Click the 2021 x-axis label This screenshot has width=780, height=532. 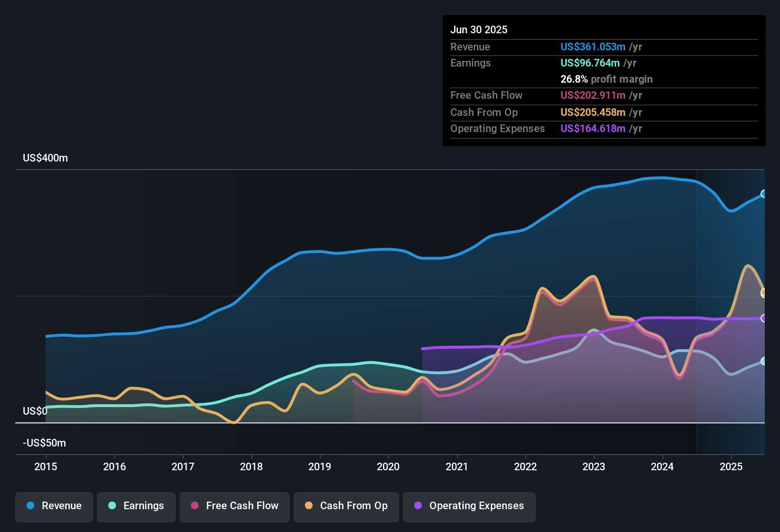(x=457, y=467)
